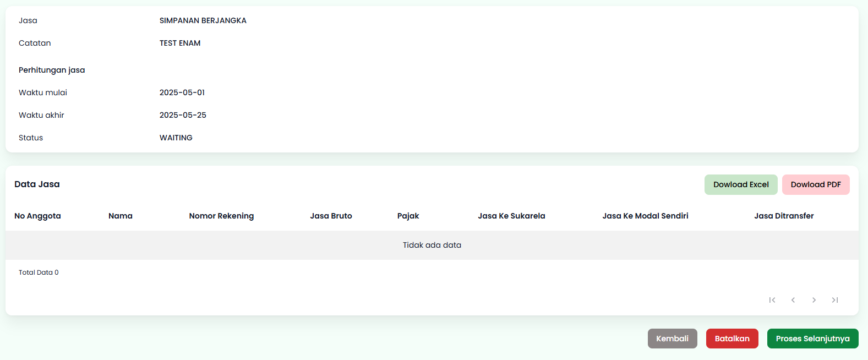Click the Jasa Ke Modal Sendiri header

(x=645, y=216)
